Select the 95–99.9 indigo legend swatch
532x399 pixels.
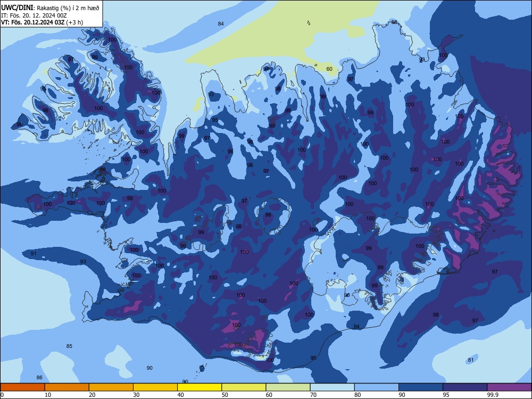465,387
